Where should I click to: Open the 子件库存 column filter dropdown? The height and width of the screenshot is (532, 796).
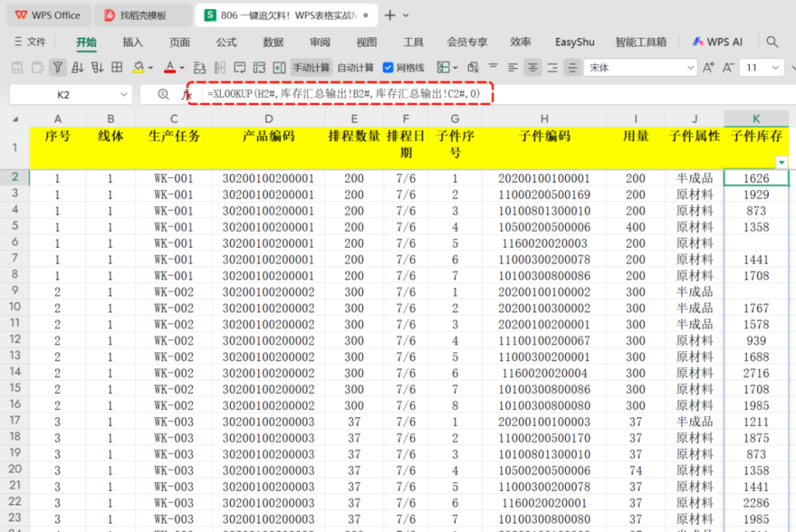pyautogui.click(x=781, y=162)
